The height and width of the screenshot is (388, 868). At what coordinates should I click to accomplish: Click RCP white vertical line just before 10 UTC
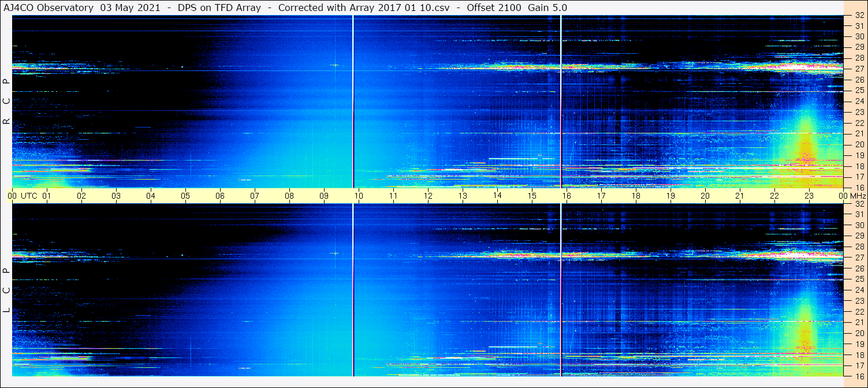[353, 102]
